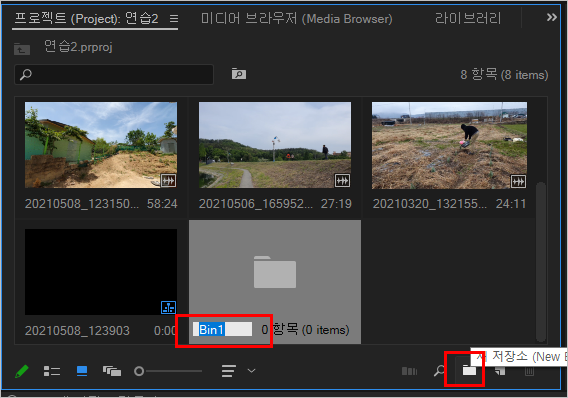Click the 연습2.prproj file name text
Screen dimensions: 568x398
click(78, 47)
